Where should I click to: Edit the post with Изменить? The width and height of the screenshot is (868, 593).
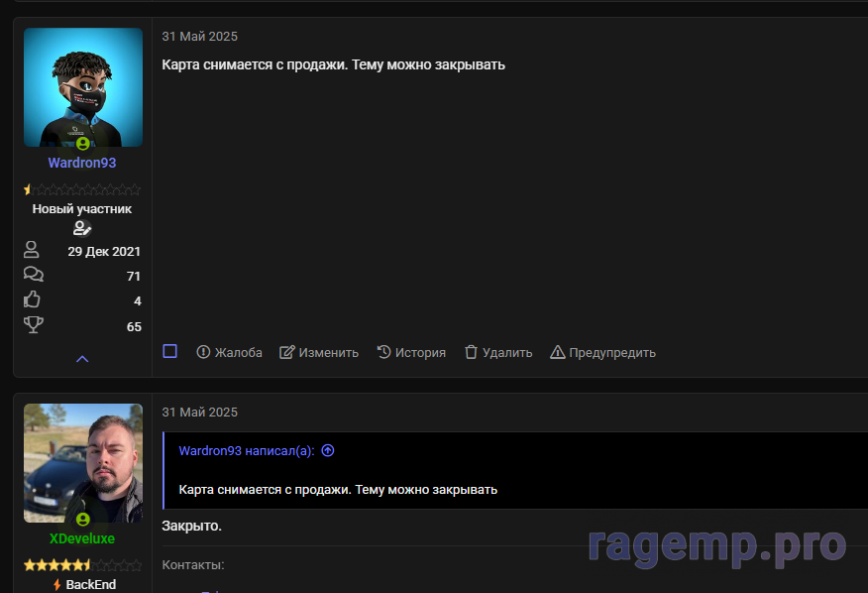point(319,352)
